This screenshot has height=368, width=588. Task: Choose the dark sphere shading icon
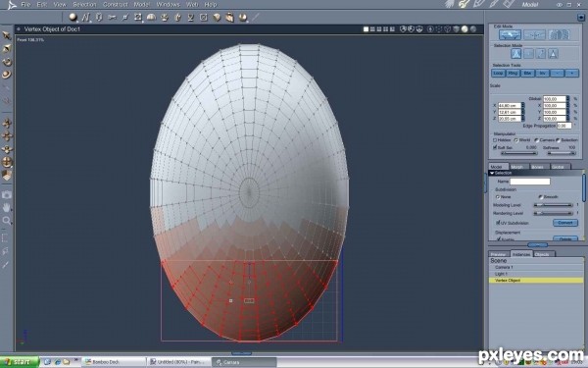[x=473, y=29]
